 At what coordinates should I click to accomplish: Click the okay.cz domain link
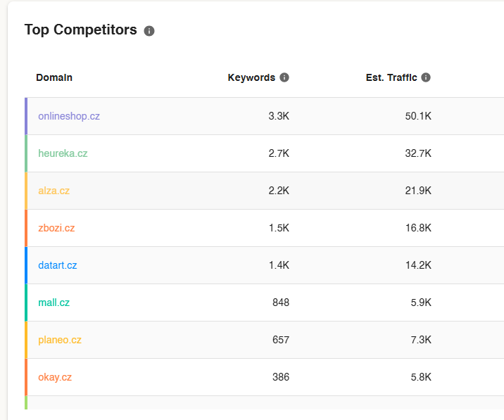[55, 377]
